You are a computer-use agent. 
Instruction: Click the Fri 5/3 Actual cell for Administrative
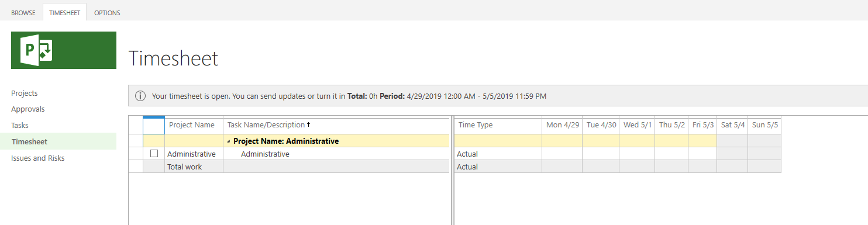click(x=702, y=154)
